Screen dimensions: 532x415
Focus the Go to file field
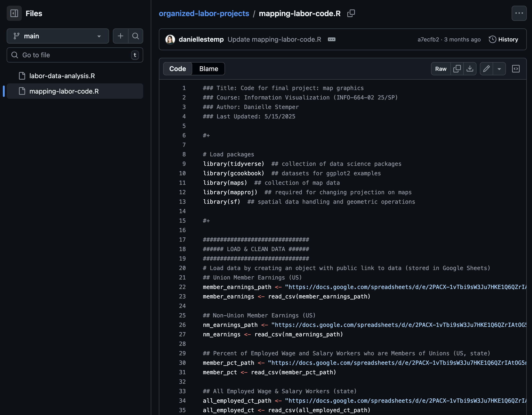(x=73, y=55)
